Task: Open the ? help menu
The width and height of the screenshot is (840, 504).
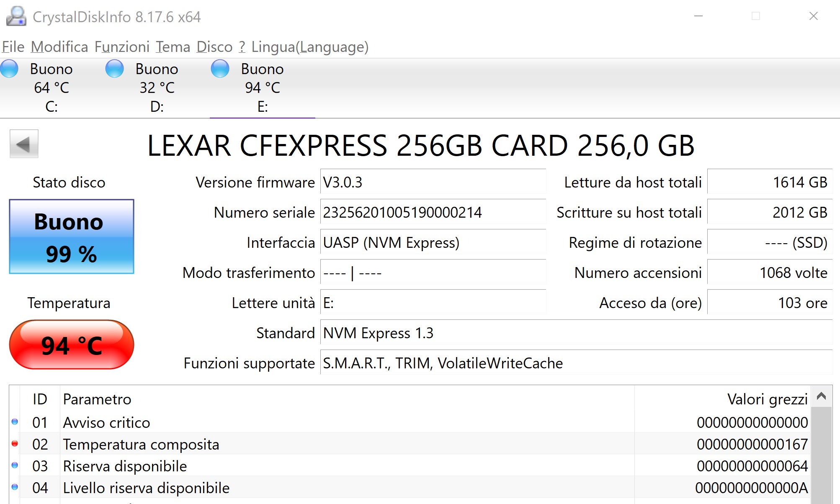Action: coord(242,47)
